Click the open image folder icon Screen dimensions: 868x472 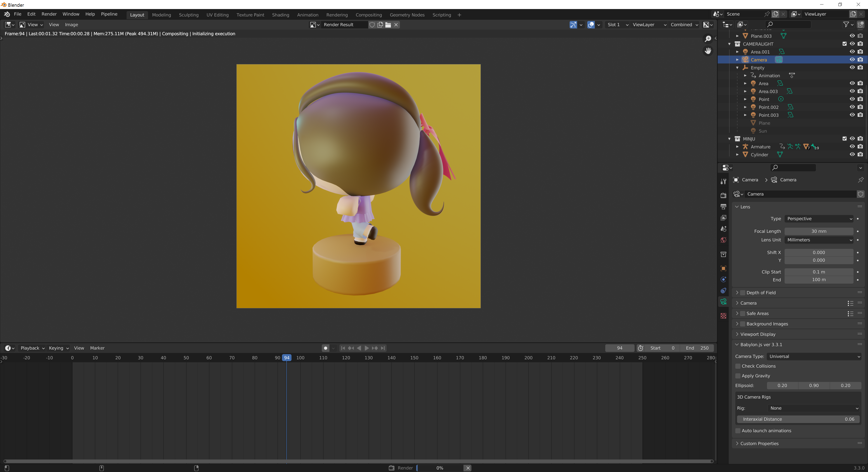388,25
